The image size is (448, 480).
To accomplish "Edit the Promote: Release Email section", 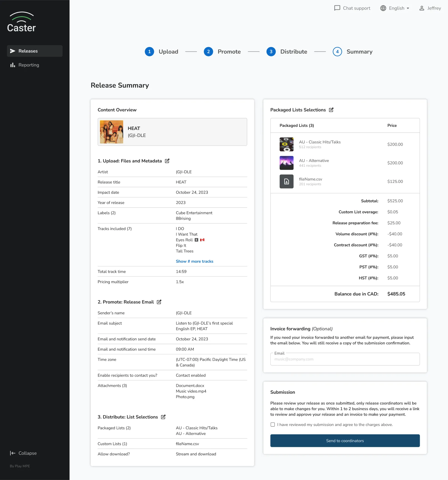I will click(159, 302).
